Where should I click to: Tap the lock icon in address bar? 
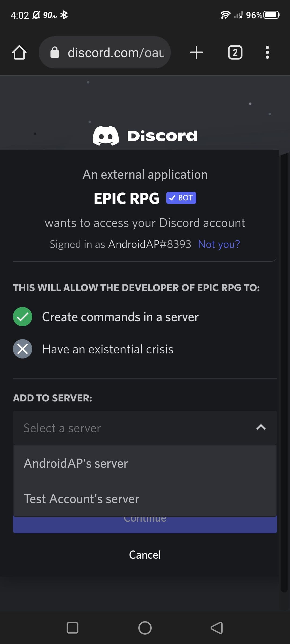[55, 52]
